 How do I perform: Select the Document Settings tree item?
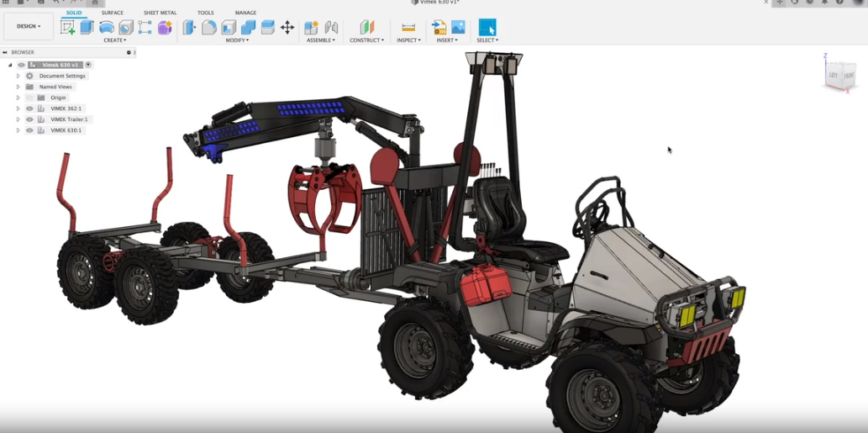click(x=62, y=76)
